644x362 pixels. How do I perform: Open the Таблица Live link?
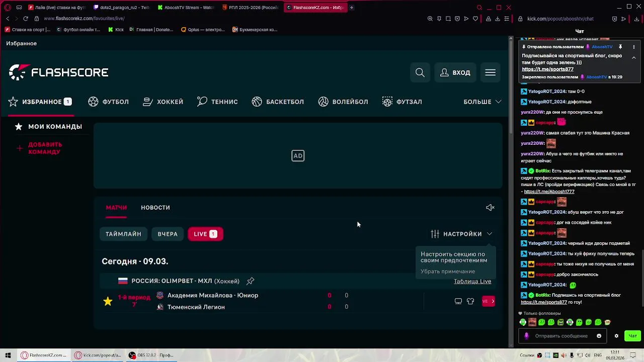tap(472, 281)
